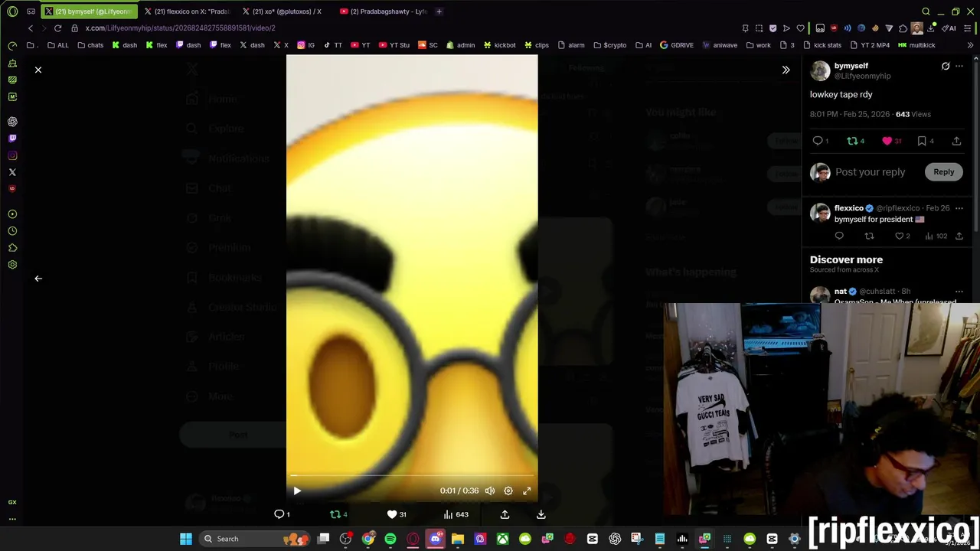Open the ALL bookmark folder
This screenshot has height=551, width=980.
(57, 45)
